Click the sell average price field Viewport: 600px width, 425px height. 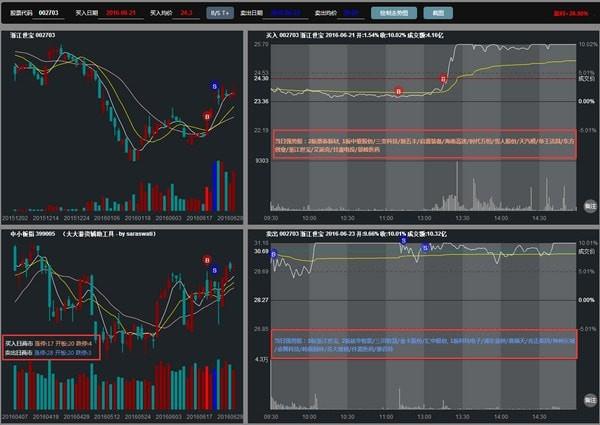(x=351, y=13)
